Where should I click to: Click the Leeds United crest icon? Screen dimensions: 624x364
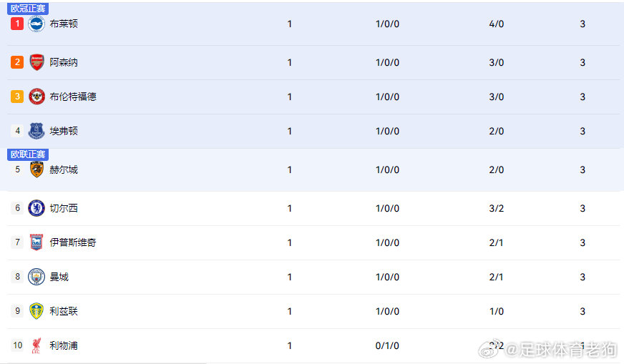tap(36, 311)
